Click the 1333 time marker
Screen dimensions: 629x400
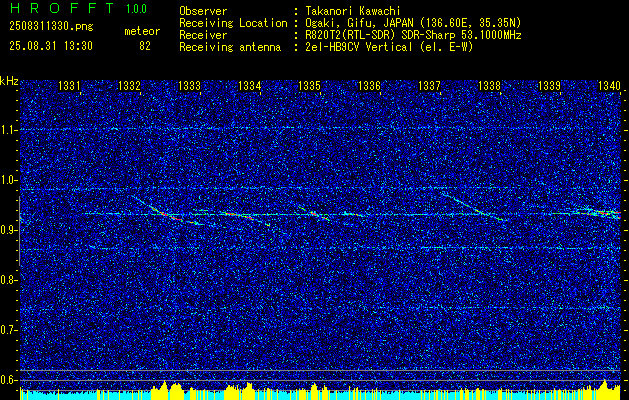pyautogui.click(x=189, y=85)
